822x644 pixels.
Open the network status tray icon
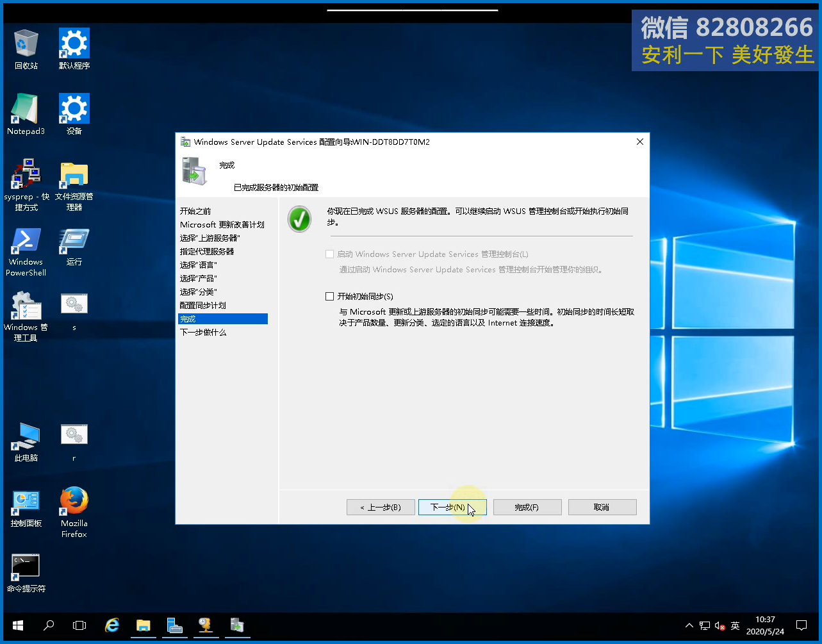[x=705, y=625]
